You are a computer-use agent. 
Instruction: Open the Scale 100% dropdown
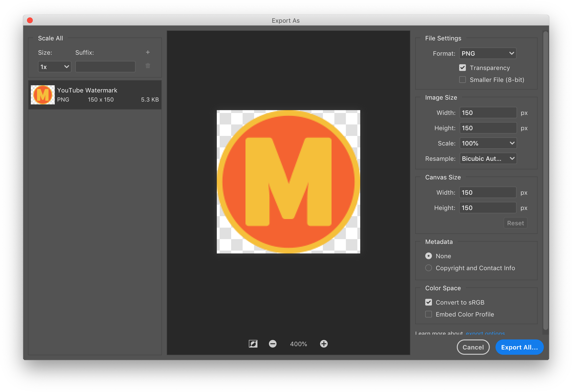coord(488,143)
